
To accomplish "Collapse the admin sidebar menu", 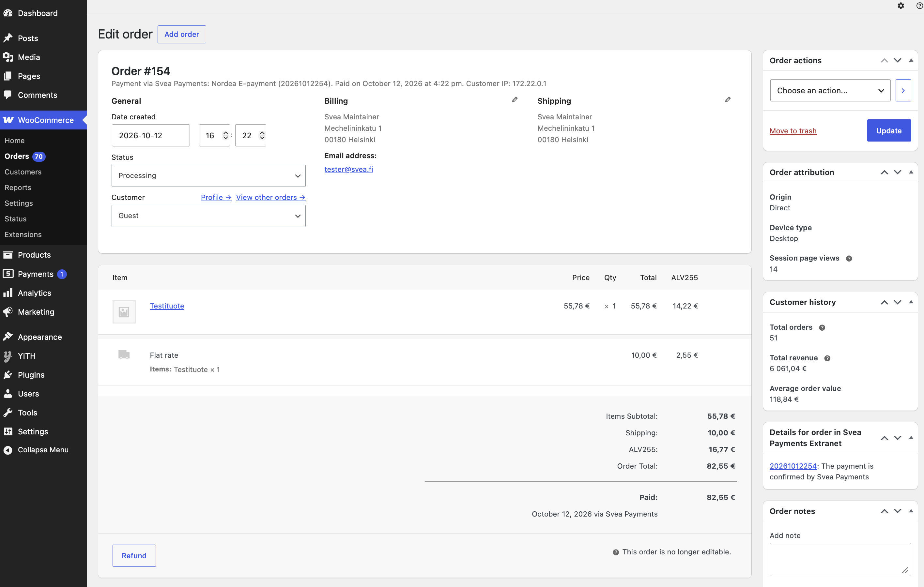I will [43, 450].
